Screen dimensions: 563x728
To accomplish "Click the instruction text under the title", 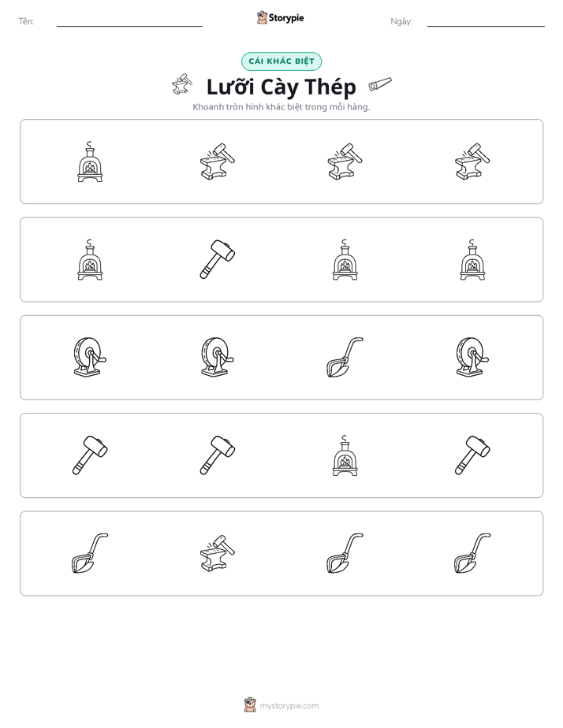I will [281, 107].
